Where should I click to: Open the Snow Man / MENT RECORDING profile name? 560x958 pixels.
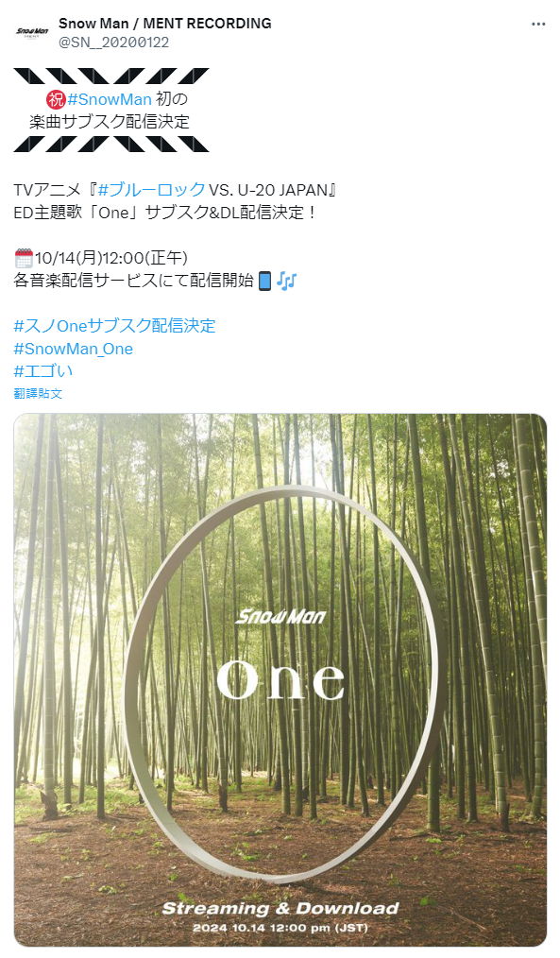(165, 24)
